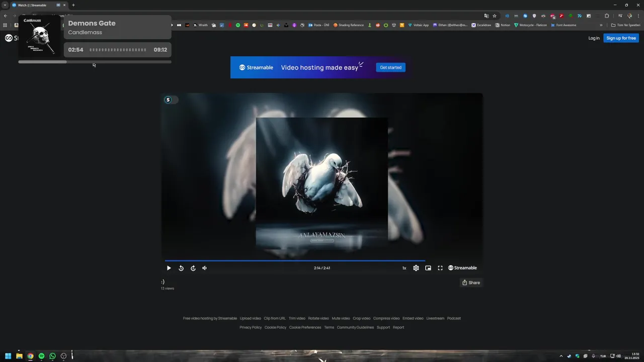Play the Streamable video
Viewport: 644px width, 362px height.
169,268
